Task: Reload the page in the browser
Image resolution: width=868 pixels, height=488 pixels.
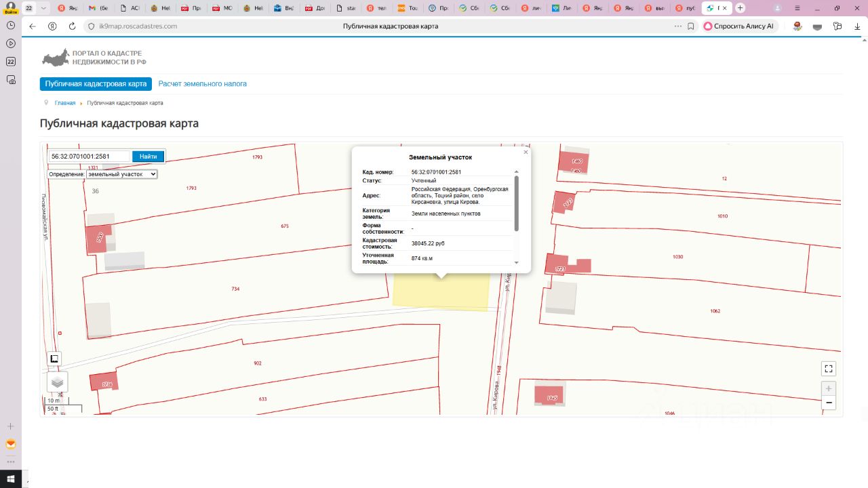Action: (x=73, y=26)
